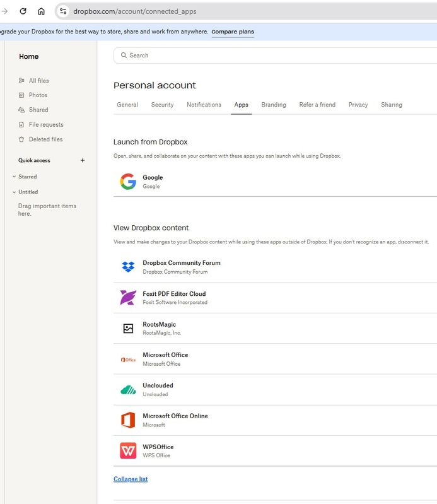Add an item with Quick access plus
Screen dimensions: 437x504
(x=83, y=160)
